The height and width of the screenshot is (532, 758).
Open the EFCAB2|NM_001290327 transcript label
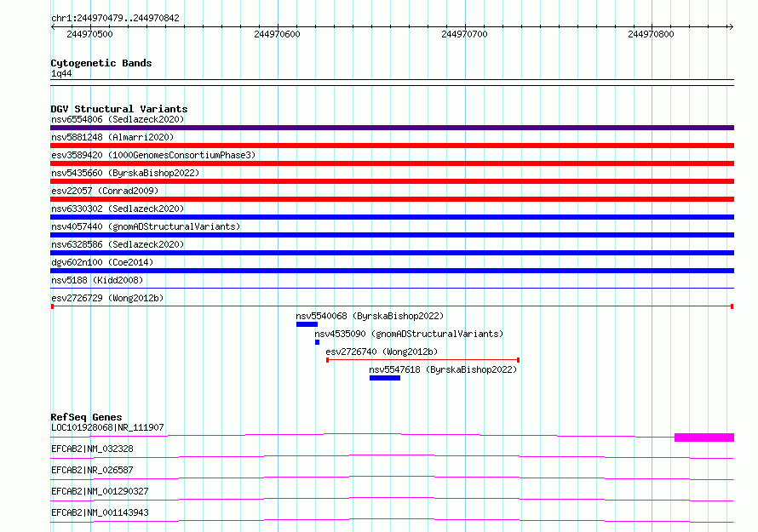(100, 491)
